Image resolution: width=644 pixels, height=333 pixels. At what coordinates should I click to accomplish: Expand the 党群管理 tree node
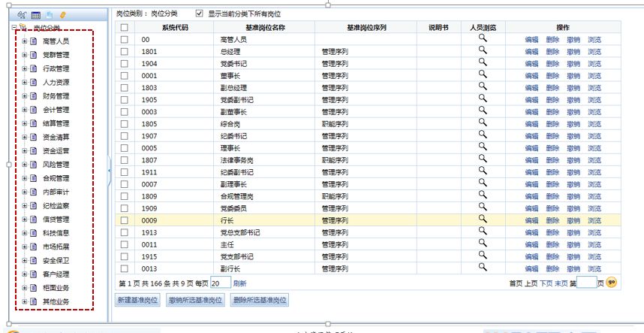click(25, 55)
